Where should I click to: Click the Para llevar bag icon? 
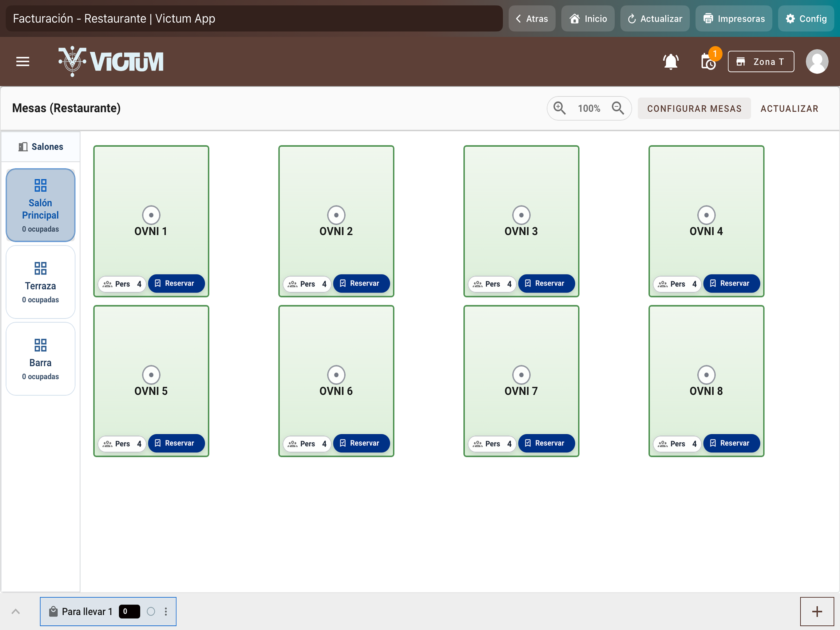pyautogui.click(x=53, y=611)
